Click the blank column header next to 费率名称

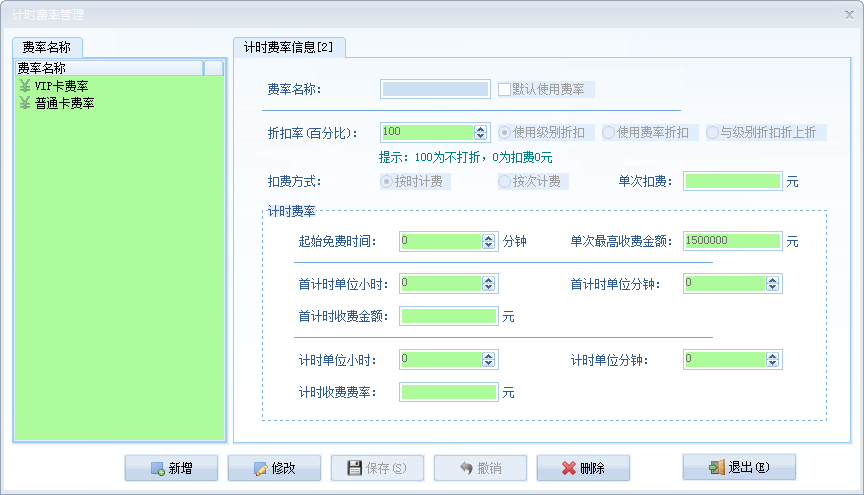(x=213, y=68)
